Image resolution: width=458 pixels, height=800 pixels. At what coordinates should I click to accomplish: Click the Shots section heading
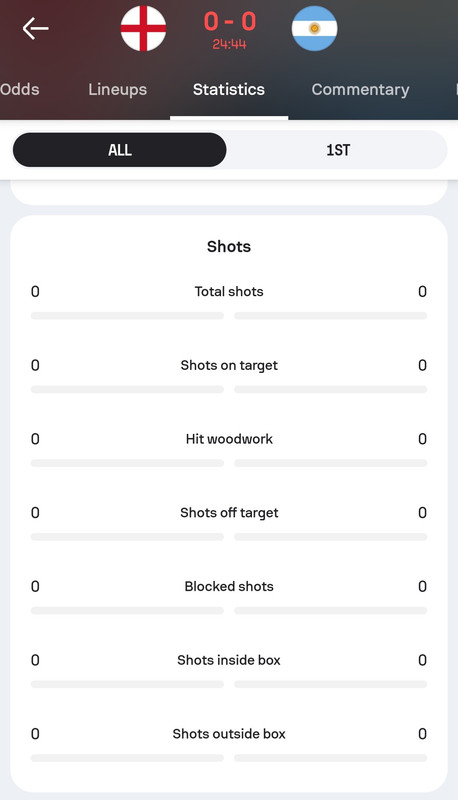(229, 246)
